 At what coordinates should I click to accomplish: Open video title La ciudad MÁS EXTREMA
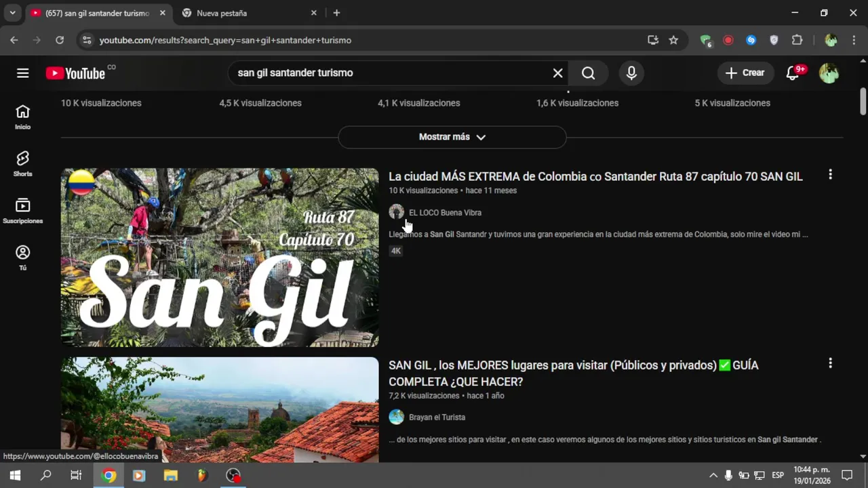pos(595,176)
